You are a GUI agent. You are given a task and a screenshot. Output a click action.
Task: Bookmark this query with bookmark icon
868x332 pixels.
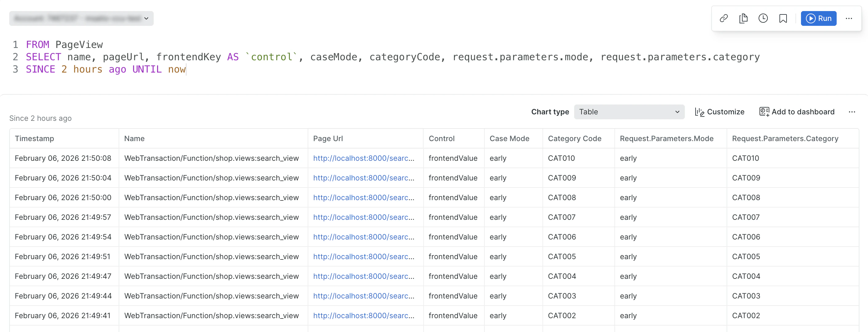[783, 18]
